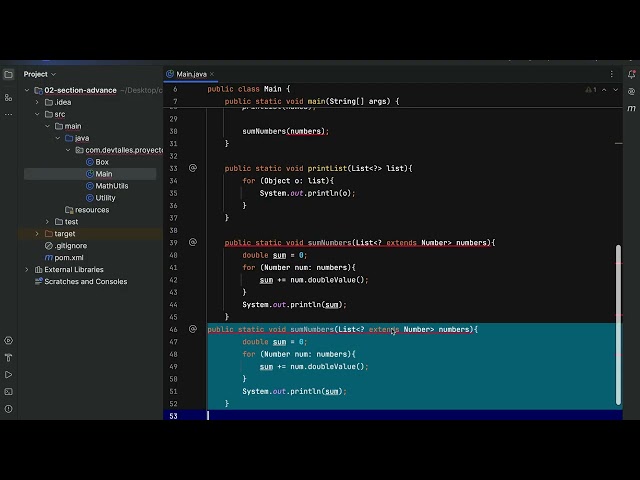Click gutter annotation icon on line 39

pos(193,242)
